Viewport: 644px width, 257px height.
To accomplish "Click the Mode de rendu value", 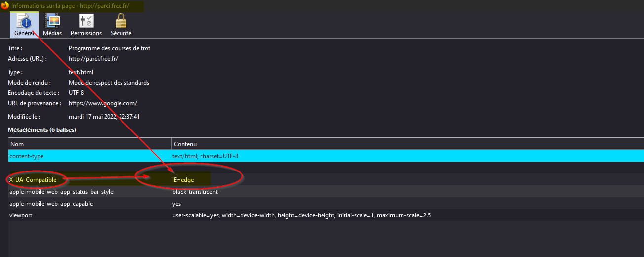I will pyautogui.click(x=109, y=83).
